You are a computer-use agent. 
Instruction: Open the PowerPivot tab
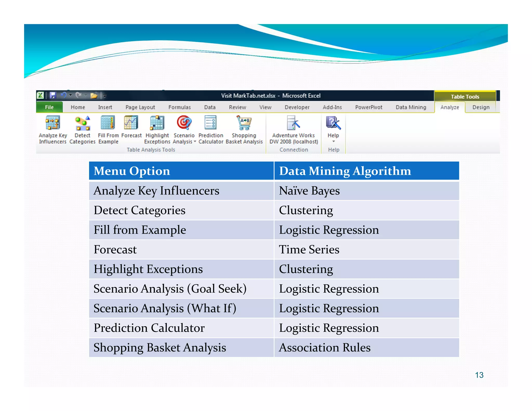pyautogui.click(x=369, y=107)
